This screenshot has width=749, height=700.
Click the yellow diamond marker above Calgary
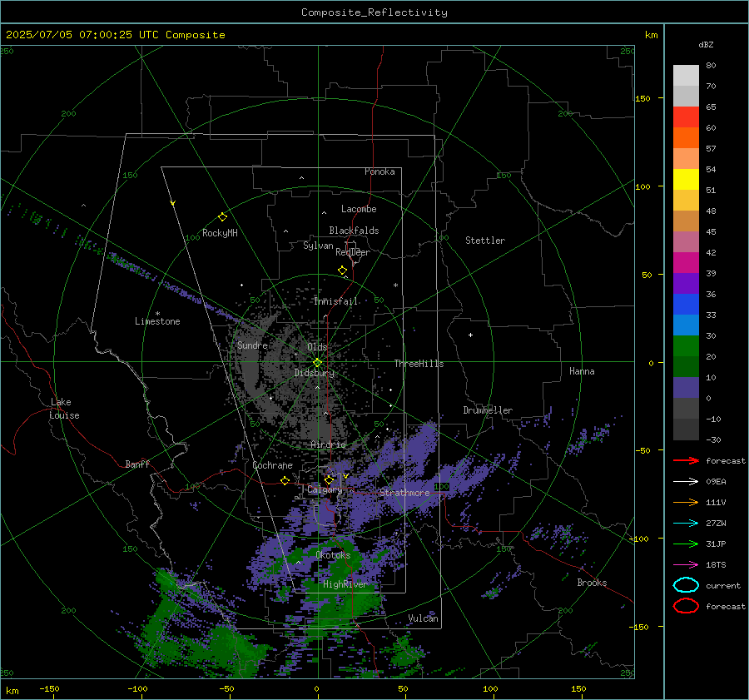[x=329, y=479]
